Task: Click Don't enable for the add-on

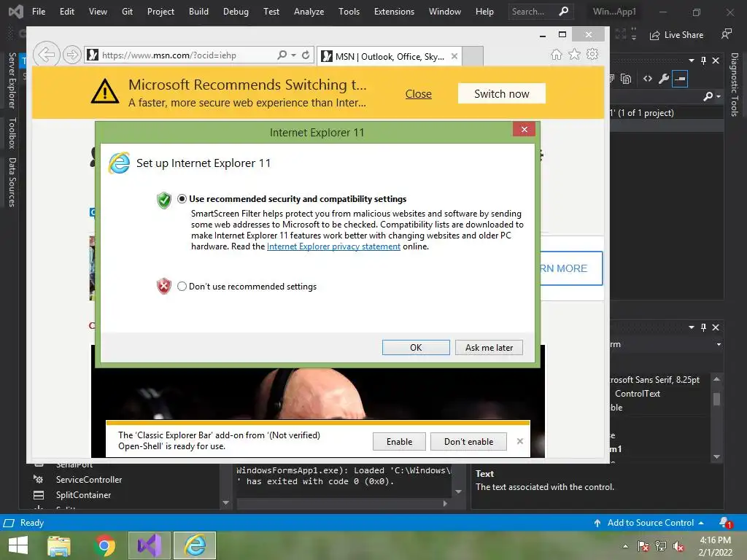Action: (x=469, y=441)
